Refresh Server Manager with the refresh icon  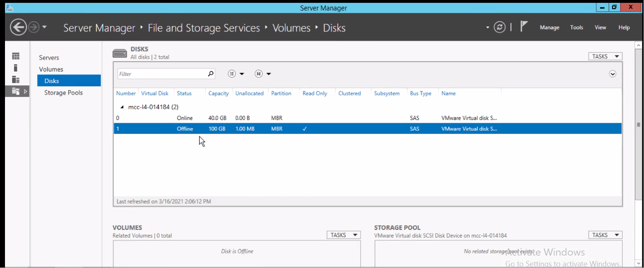tap(500, 27)
